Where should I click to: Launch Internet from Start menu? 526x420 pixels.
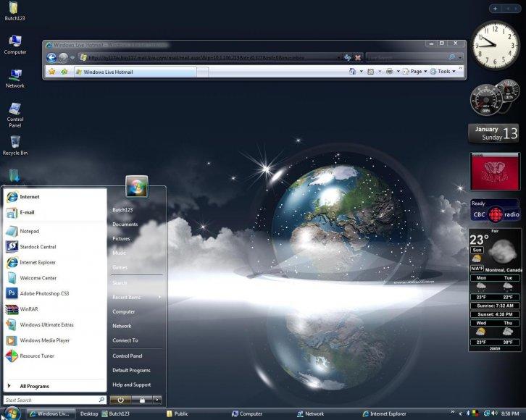55,197
